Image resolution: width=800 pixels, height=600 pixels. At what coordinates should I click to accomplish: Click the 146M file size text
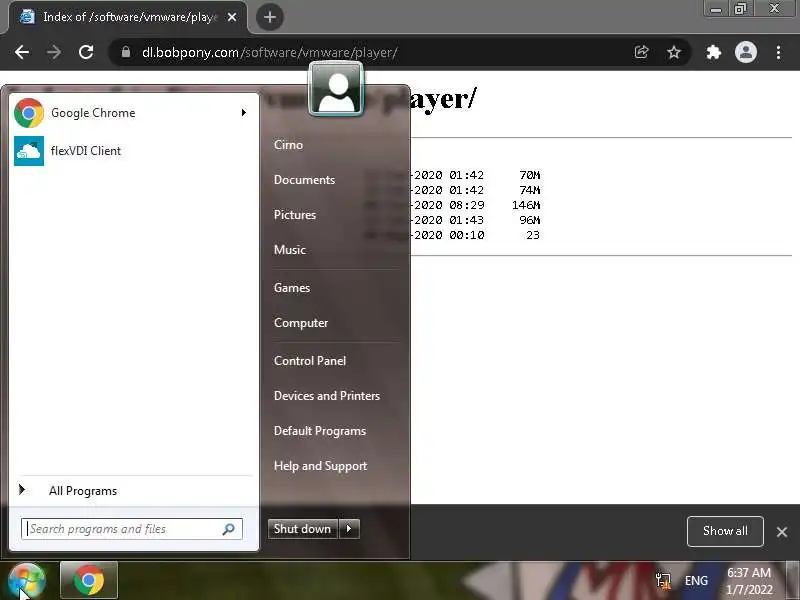(x=526, y=205)
